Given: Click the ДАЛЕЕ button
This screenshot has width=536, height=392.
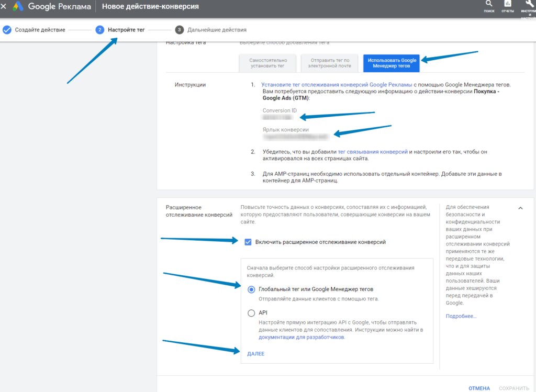Looking at the screenshot, I should pyautogui.click(x=255, y=354).
